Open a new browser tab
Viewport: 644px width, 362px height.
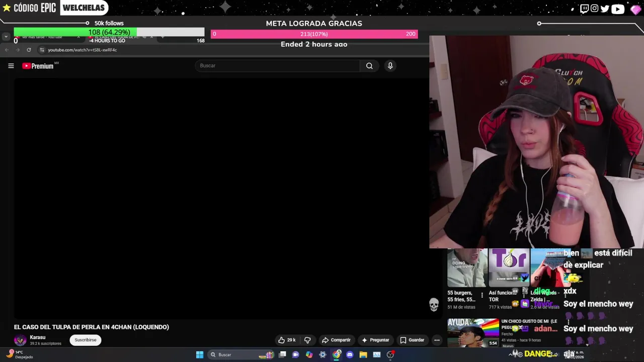tap(162, 37)
